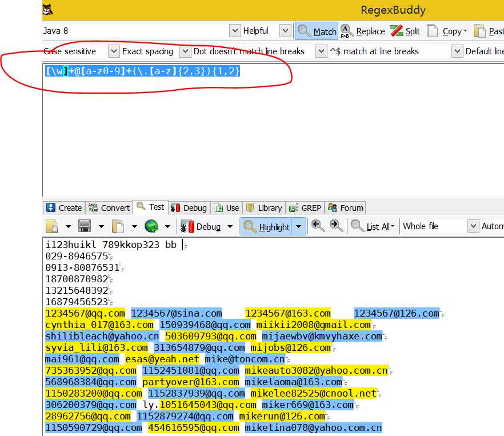Viewport: 504px width, 436px height.
Task: Expand the Debug button dropdown arrow
Action: 230,226
